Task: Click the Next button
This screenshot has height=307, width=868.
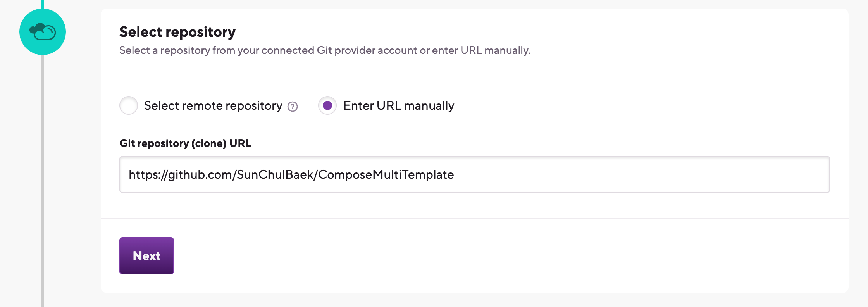Action: [x=146, y=256]
